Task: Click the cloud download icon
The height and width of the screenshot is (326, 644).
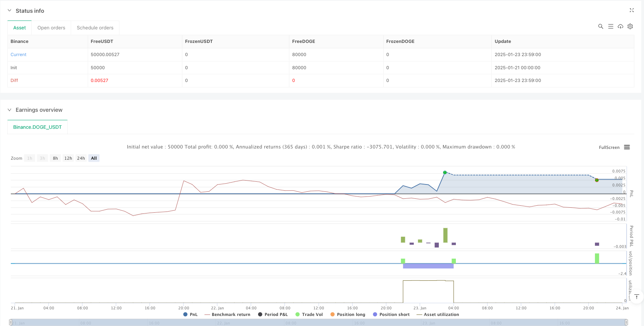Action: (620, 26)
